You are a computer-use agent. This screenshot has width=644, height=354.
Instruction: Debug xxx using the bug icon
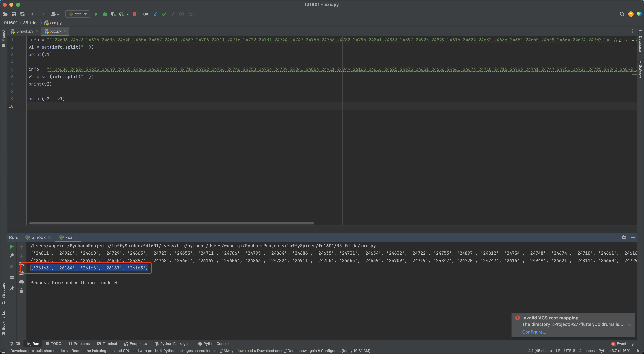105,14
